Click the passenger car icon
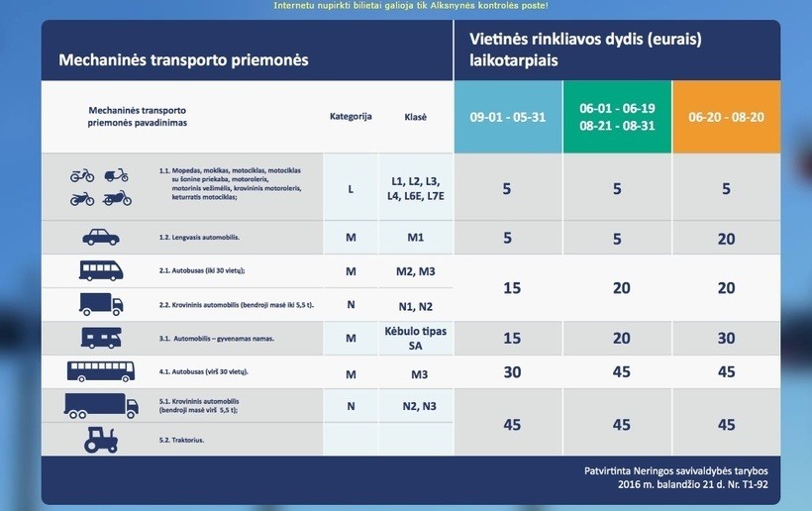 (x=100, y=238)
